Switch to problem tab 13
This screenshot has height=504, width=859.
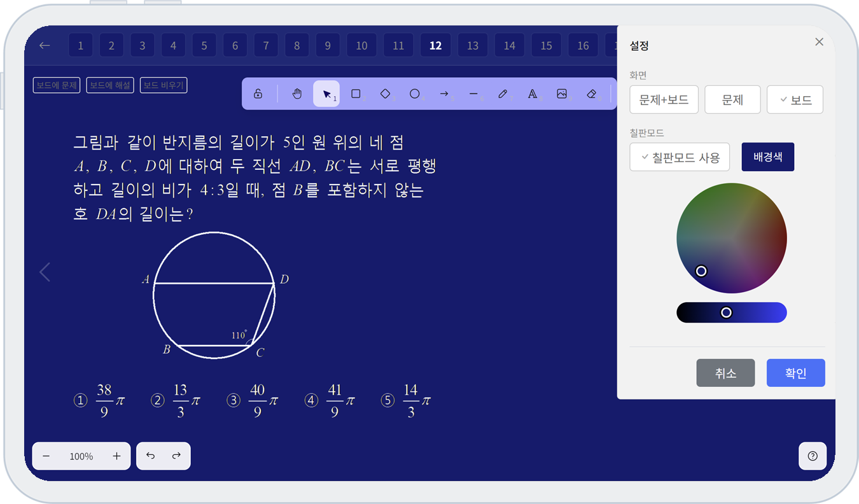click(x=472, y=46)
